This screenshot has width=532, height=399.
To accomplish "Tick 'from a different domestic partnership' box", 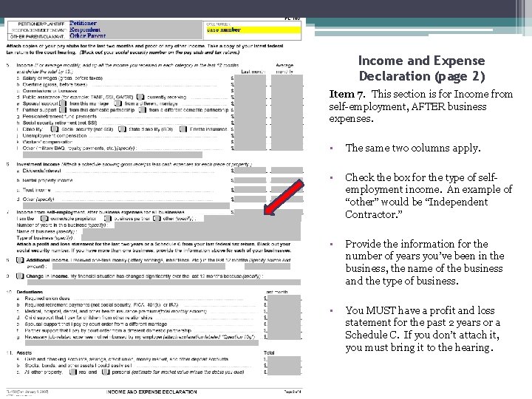I will [x=143, y=109].
